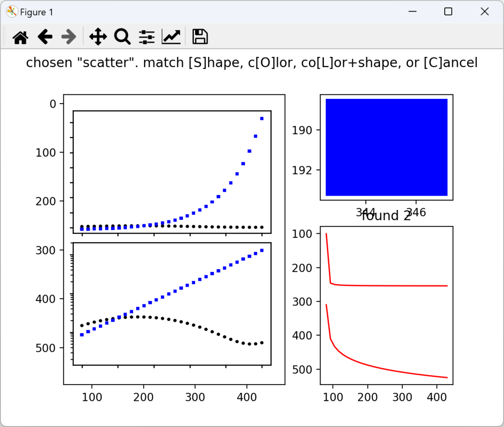The image size is (504, 427).
Task: Activate the Pan axes tool
Action: pyautogui.click(x=98, y=37)
